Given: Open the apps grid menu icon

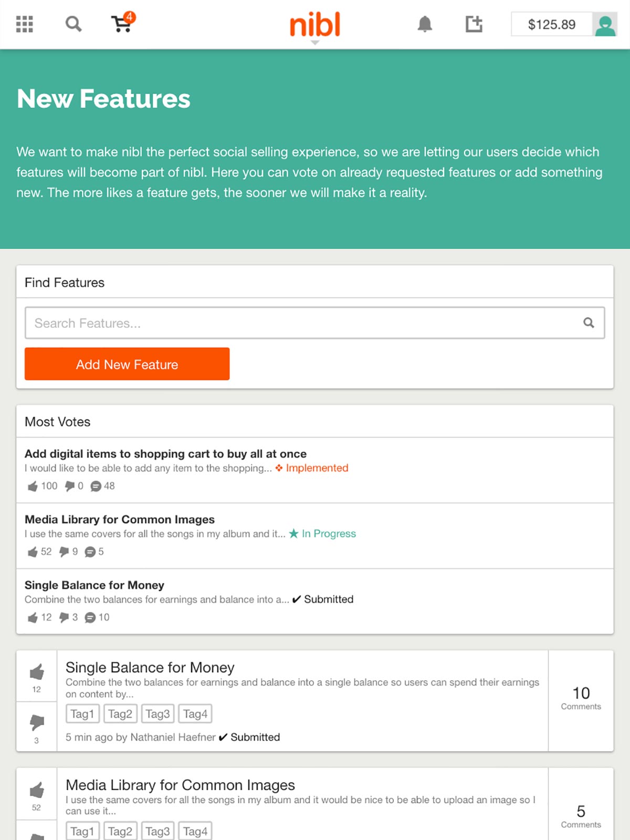Looking at the screenshot, I should tap(24, 24).
